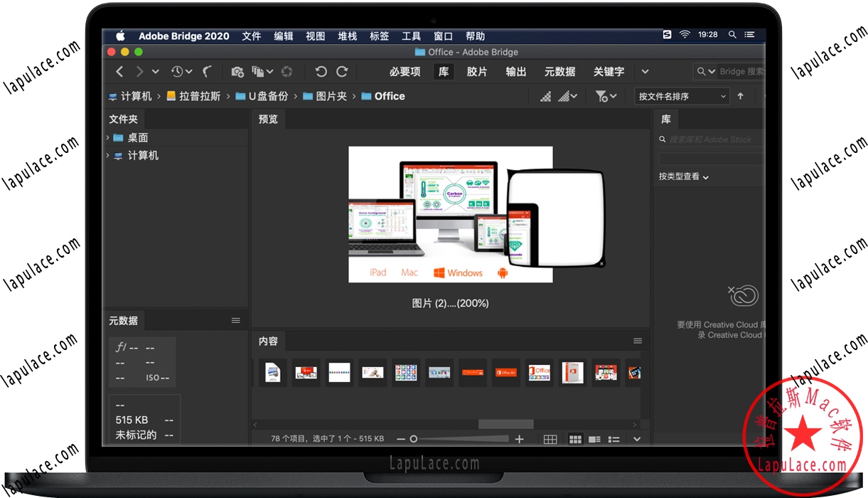This screenshot has width=868, height=498.
Task: Toggle the grid lock view icon
Action: (x=550, y=439)
